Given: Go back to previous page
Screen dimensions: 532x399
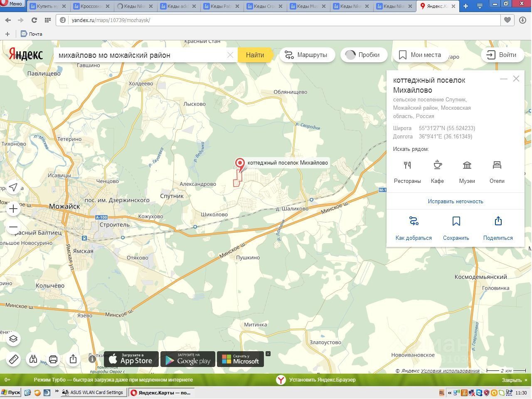Looking at the screenshot, I should tap(8, 20).
